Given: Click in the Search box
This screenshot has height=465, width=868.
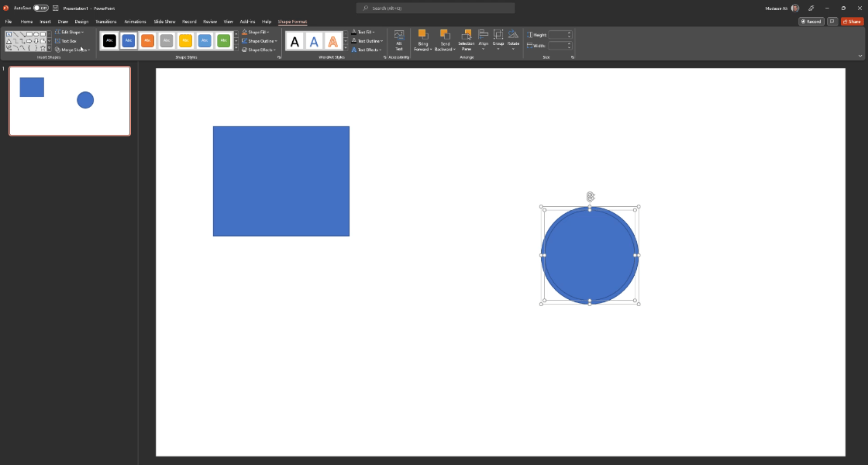Looking at the screenshot, I should [x=436, y=9].
